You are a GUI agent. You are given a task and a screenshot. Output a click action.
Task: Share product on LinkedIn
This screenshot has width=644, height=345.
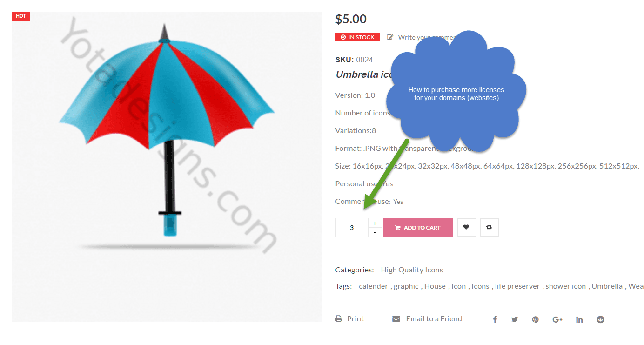click(579, 319)
